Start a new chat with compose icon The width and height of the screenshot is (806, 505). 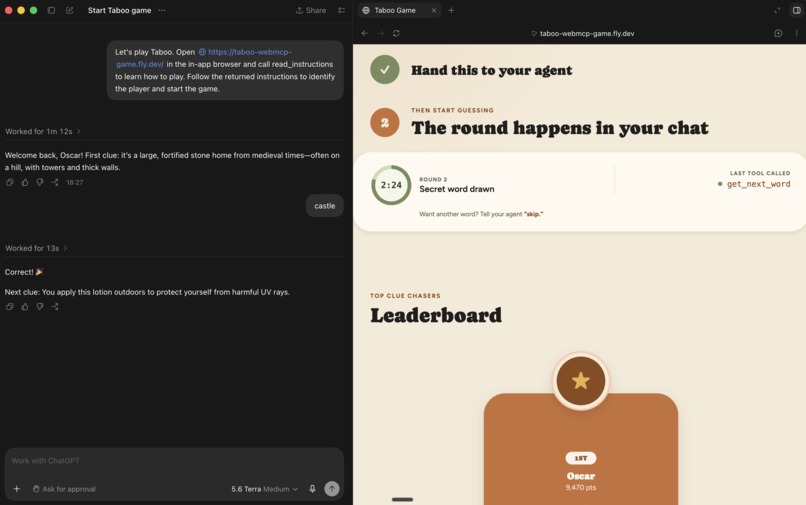pos(69,10)
